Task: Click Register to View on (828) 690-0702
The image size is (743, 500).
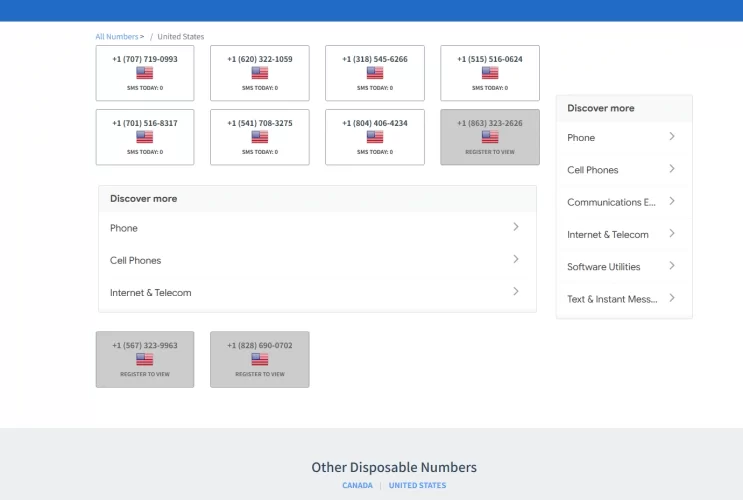Action: (260, 374)
